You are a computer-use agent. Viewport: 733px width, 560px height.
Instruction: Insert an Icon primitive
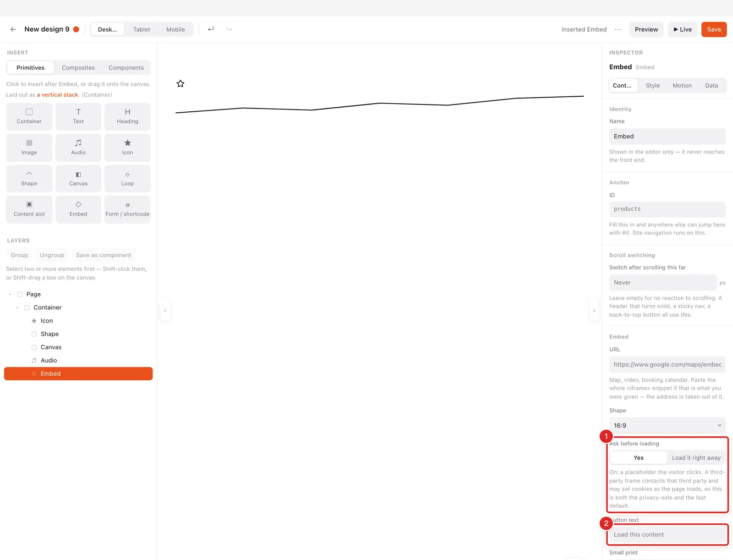point(127,148)
